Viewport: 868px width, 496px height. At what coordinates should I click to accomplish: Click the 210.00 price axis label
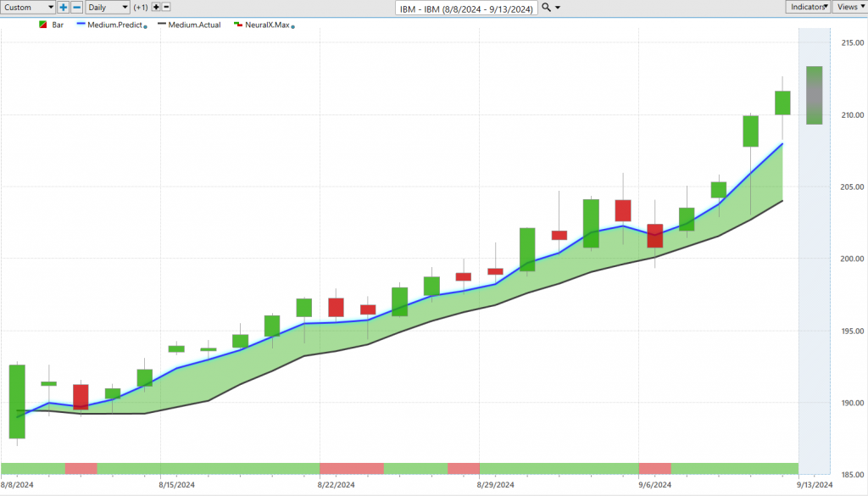[x=852, y=115]
